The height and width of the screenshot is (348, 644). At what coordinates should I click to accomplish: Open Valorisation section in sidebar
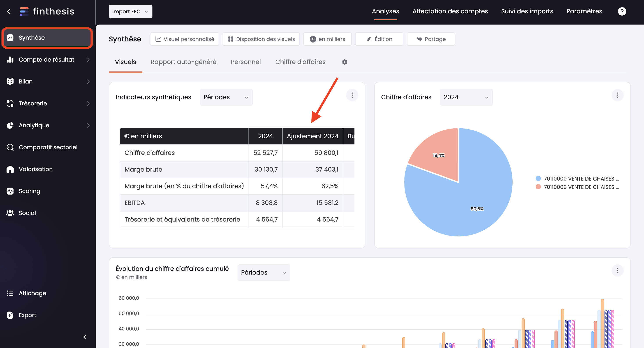point(36,169)
